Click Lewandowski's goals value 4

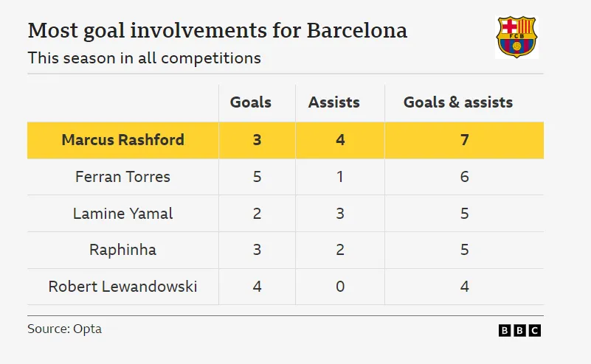tap(257, 287)
